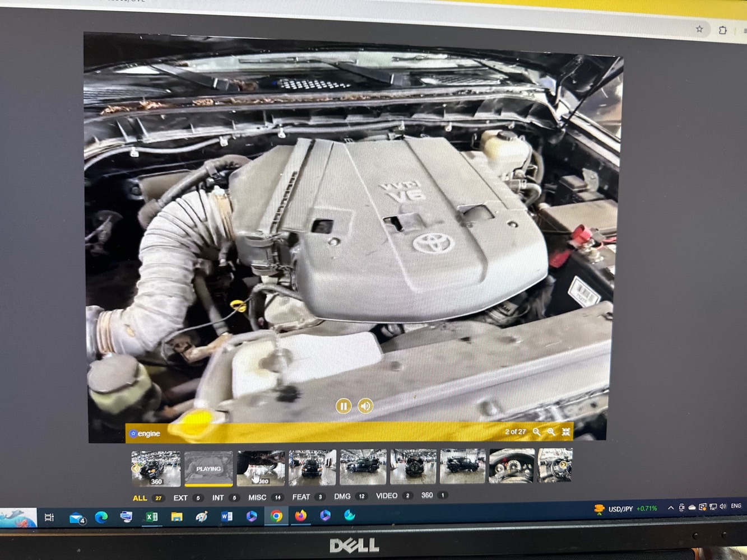Viewport: 747px width, 560px height.
Task: Switch to the 360 category tab
Action: click(x=434, y=495)
